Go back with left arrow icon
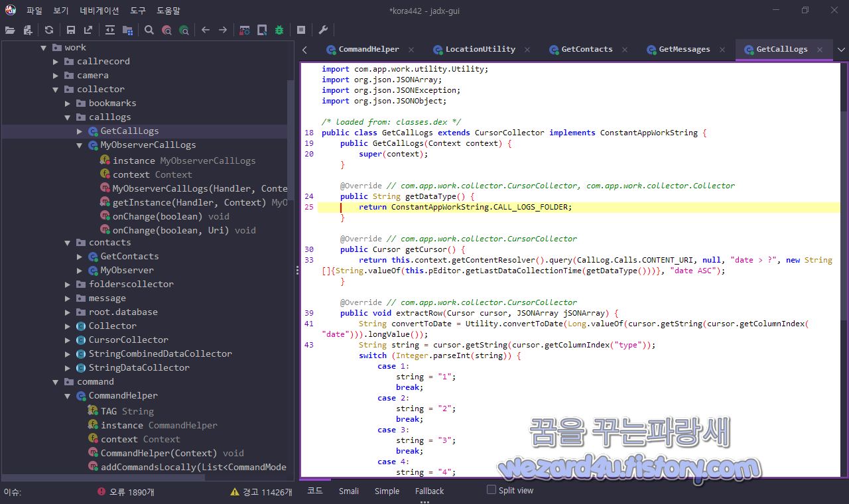This screenshot has height=504, width=849. tap(206, 30)
